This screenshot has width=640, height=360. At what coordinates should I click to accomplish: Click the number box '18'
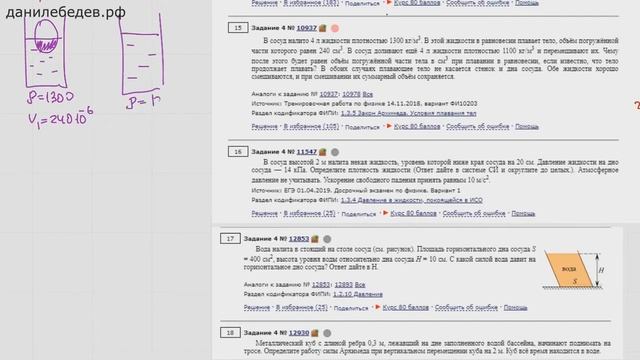[230, 333]
